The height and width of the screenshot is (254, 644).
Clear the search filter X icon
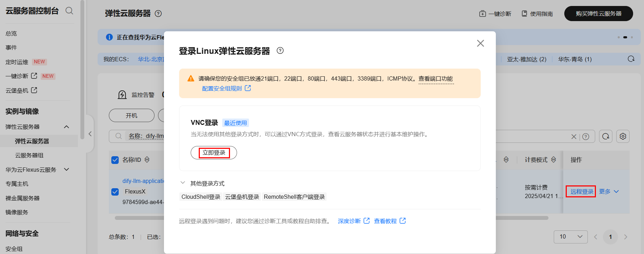574,136
